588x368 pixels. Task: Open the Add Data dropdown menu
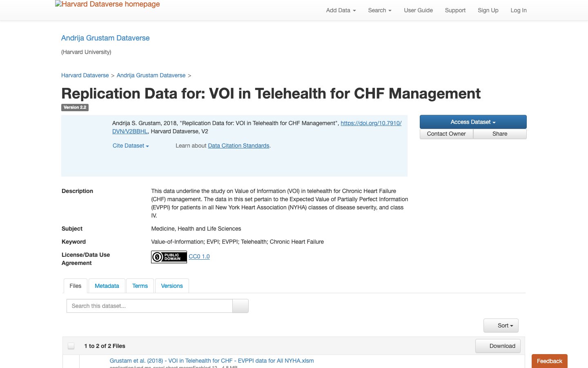pos(341,10)
